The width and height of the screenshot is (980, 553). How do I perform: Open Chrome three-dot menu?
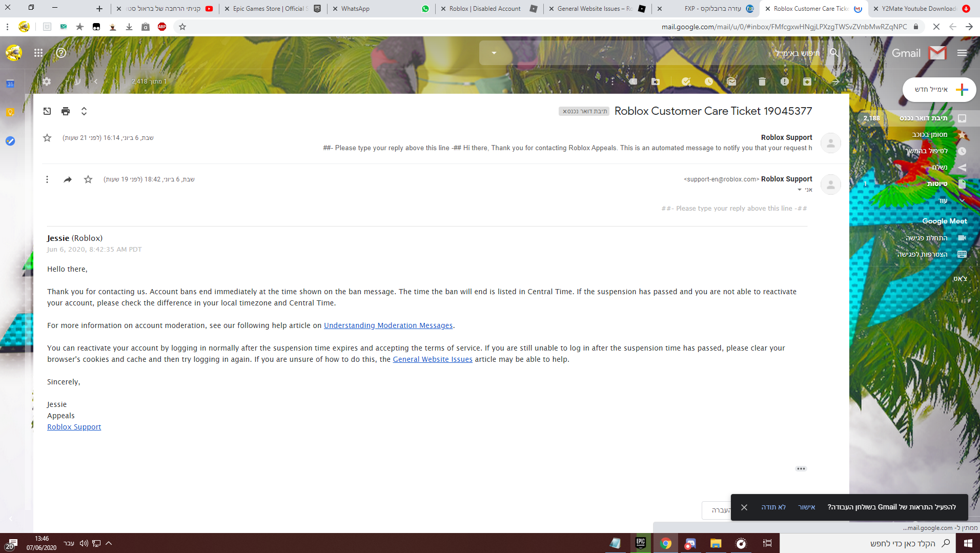click(x=7, y=27)
